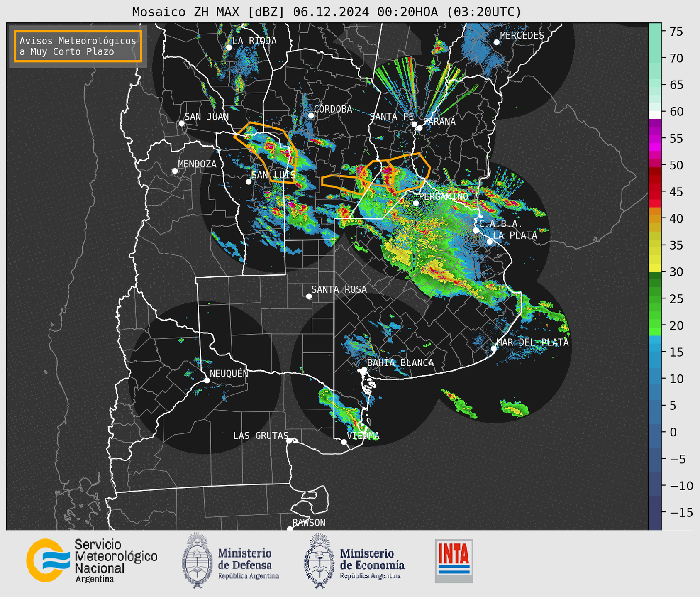Click the -15 dBZ colorbar band
The width and height of the screenshot is (700, 597).
point(655,512)
